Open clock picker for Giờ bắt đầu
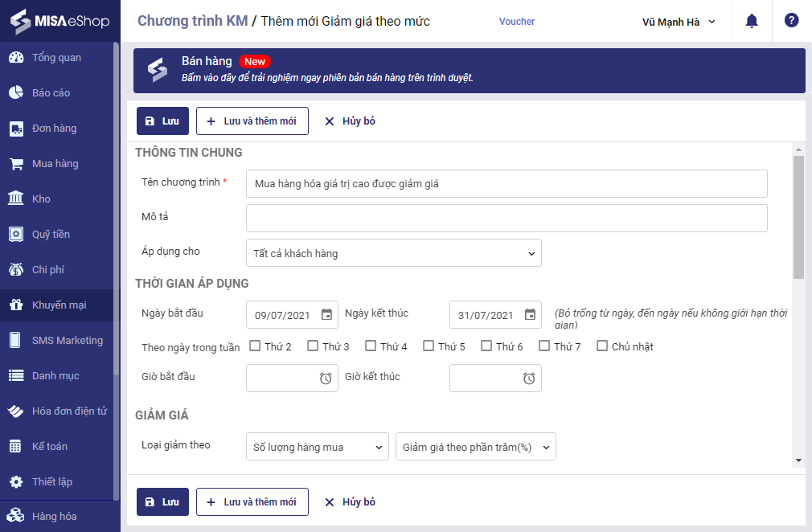 click(326, 379)
